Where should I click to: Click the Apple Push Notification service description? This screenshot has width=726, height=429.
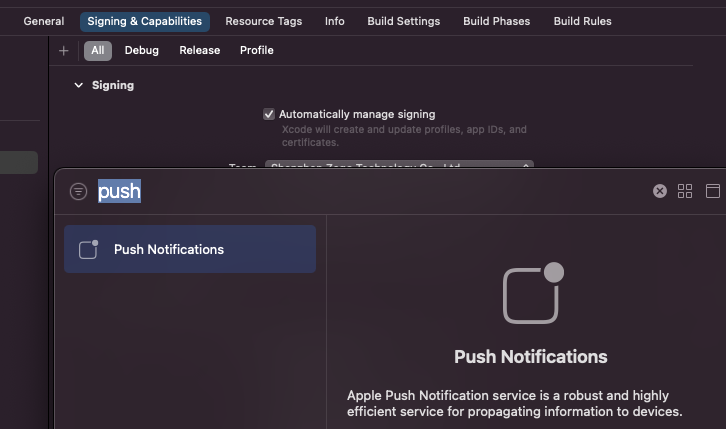[514, 403]
